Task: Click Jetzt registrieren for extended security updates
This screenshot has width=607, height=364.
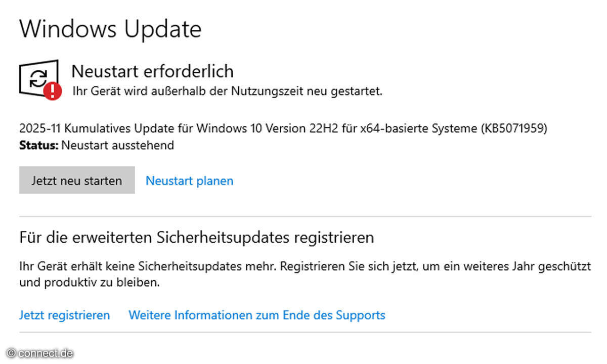Action: click(64, 315)
